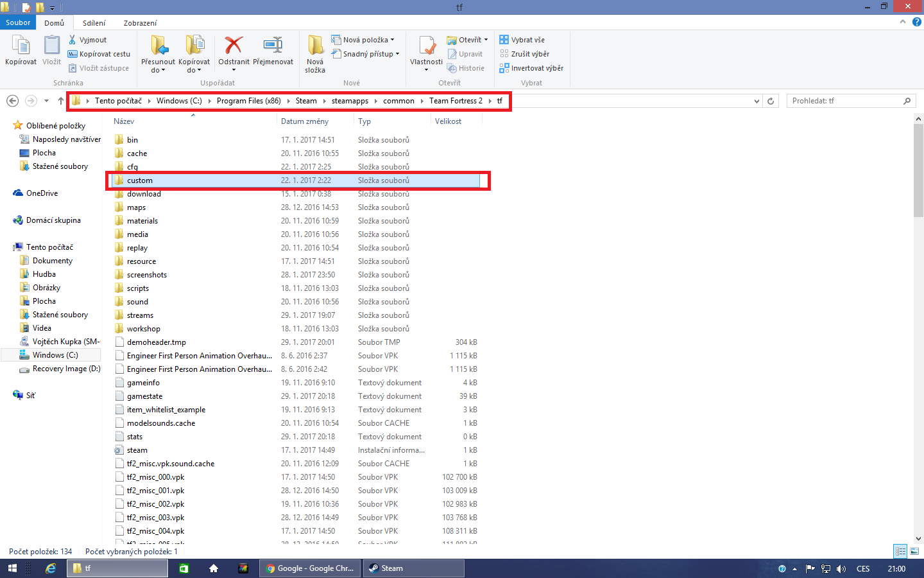Click Vložit zástupce in the ribbon
The image size is (924, 578).
click(x=99, y=68)
